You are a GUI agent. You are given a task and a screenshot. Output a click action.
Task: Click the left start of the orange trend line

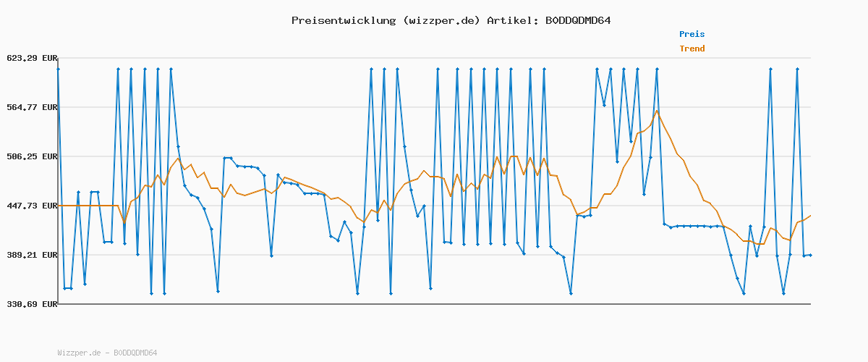(x=59, y=206)
